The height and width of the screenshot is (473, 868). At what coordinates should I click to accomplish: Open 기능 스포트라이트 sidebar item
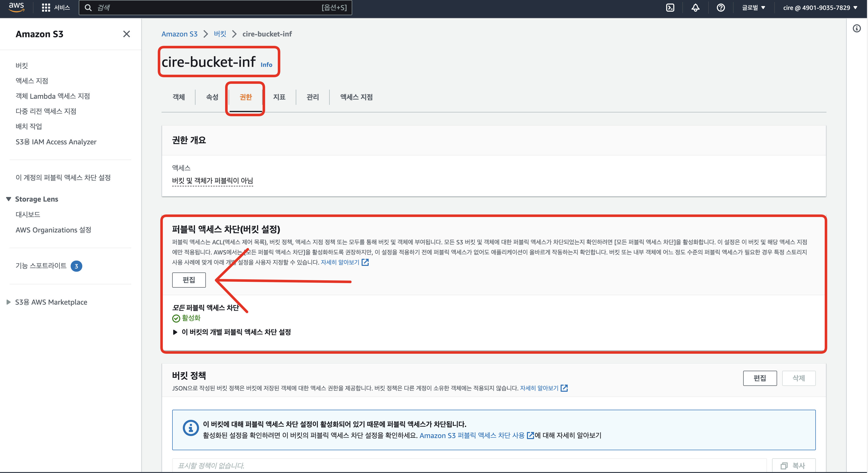[41, 266]
